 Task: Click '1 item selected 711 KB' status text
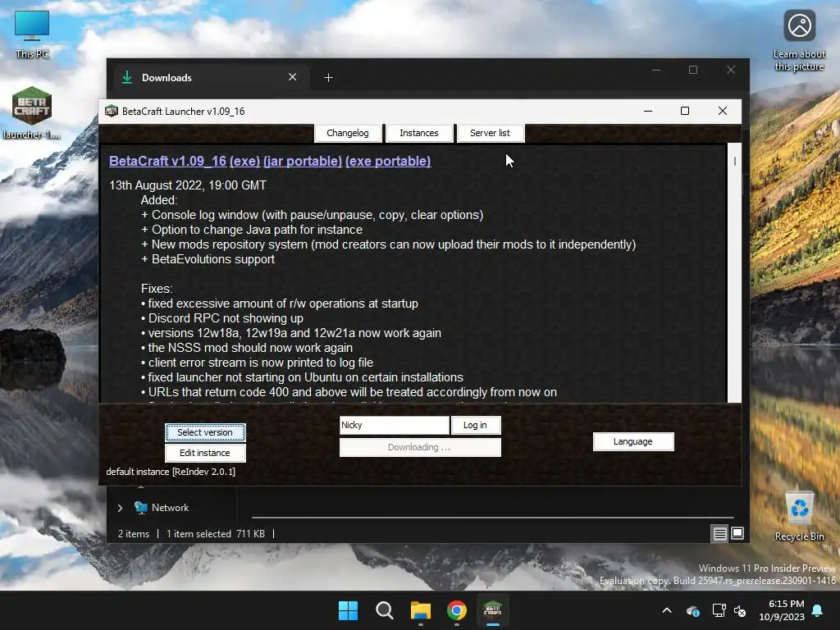pos(216,534)
